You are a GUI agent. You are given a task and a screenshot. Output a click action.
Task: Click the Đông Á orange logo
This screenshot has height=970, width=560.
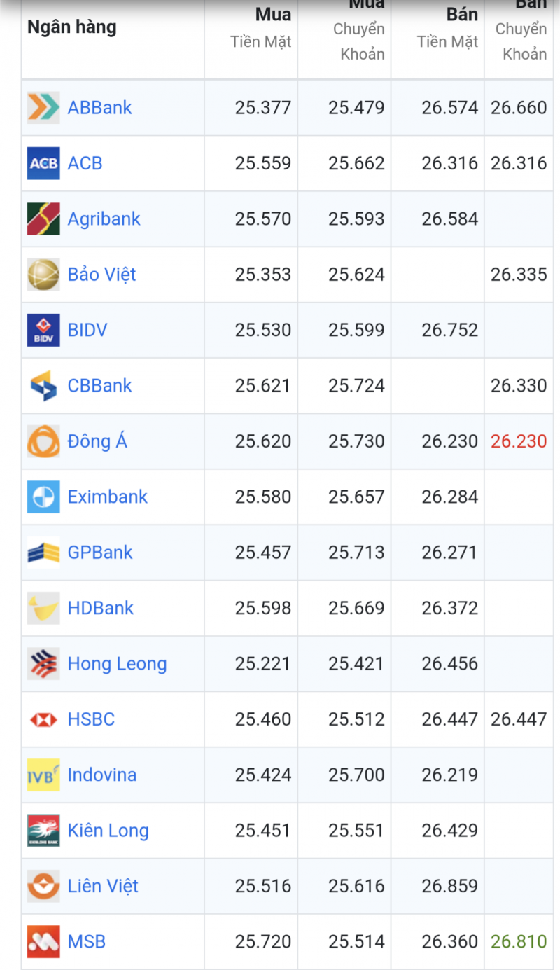43,441
